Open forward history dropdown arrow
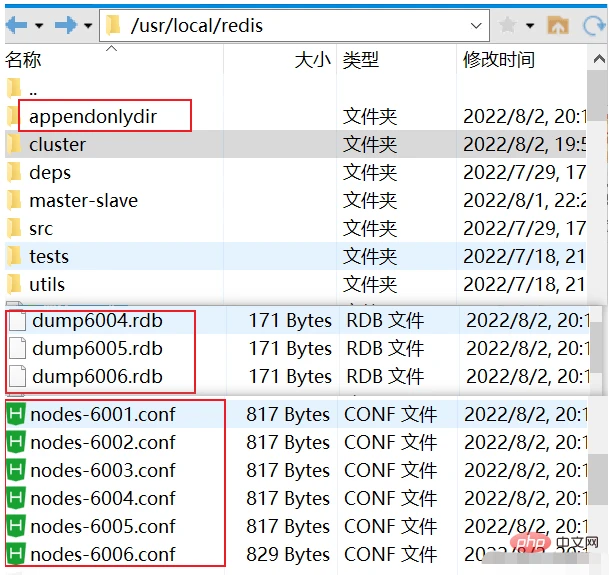Viewport: 609px width, 575px height. coord(88,26)
